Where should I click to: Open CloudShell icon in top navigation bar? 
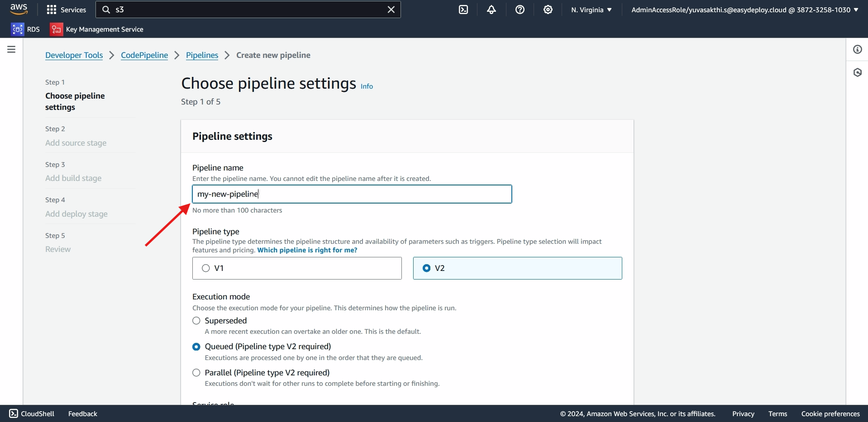tap(463, 9)
